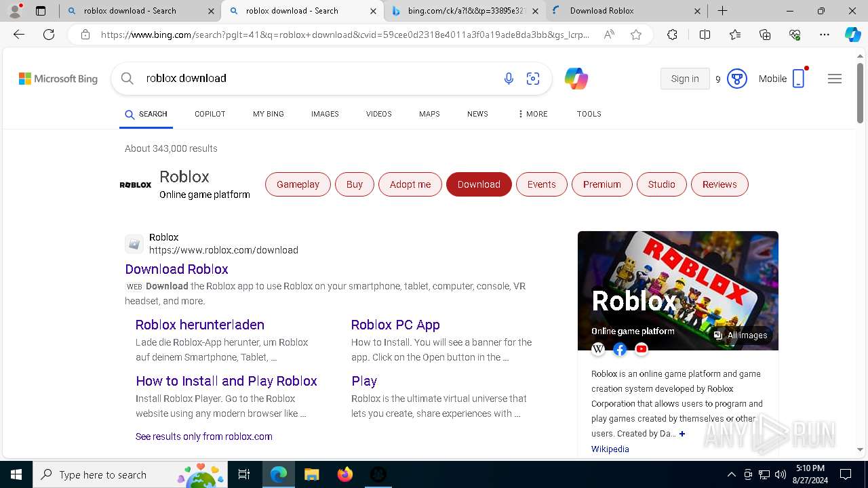Image resolution: width=868 pixels, height=488 pixels.
Task: Open the Collections icon
Action: [x=765, y=35]
